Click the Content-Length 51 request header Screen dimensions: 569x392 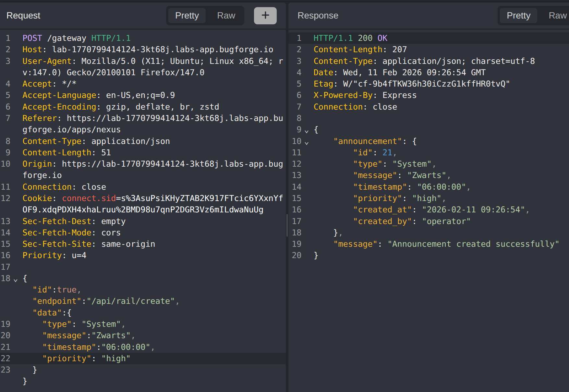click(67, 153)
